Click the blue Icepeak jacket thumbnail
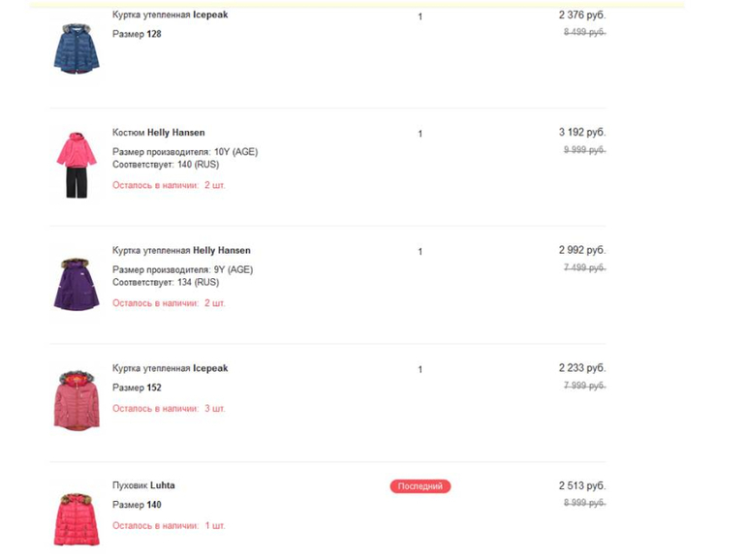 (77, 47)
